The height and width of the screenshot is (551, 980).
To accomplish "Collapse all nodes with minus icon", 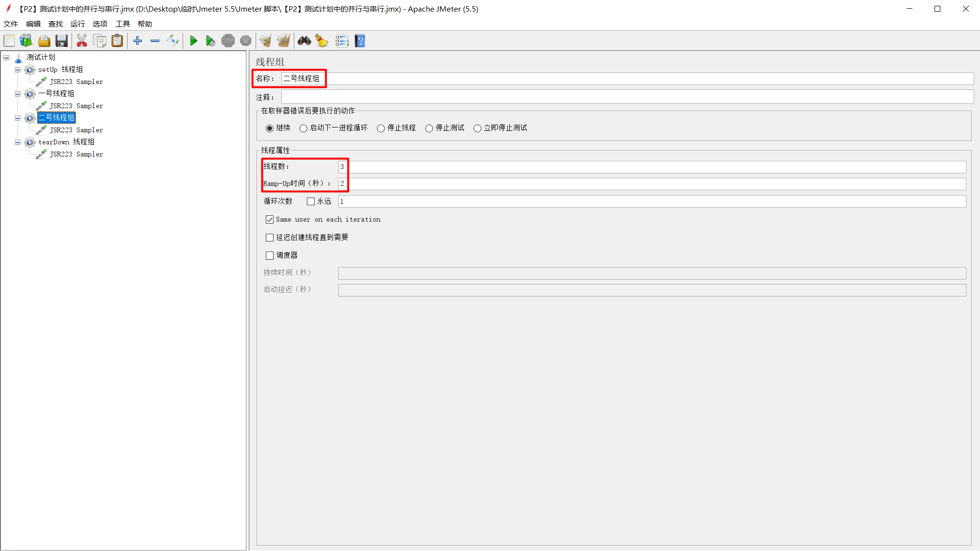I will click(155, 41).
